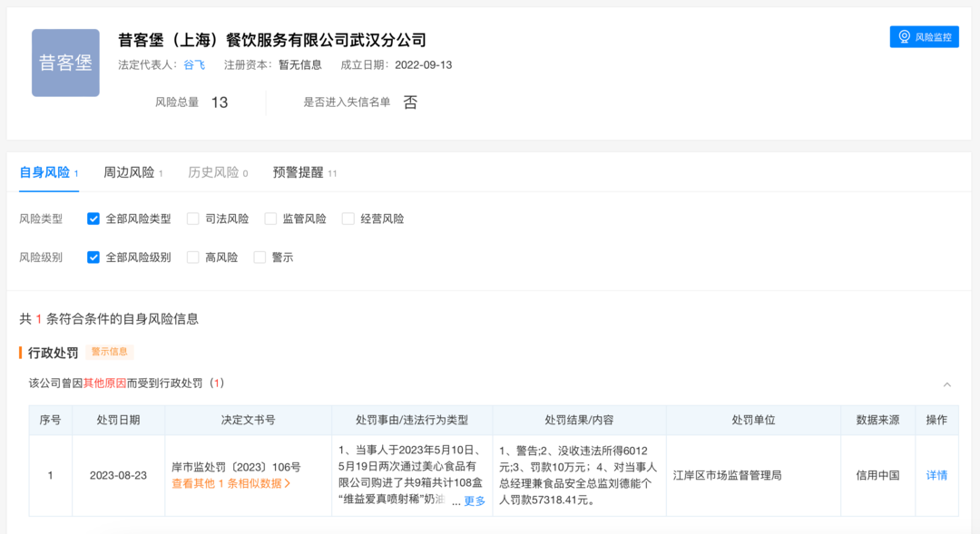Enable the 经营风险 checkbox
Screen dimensions: 980x534
click(348, 218)
